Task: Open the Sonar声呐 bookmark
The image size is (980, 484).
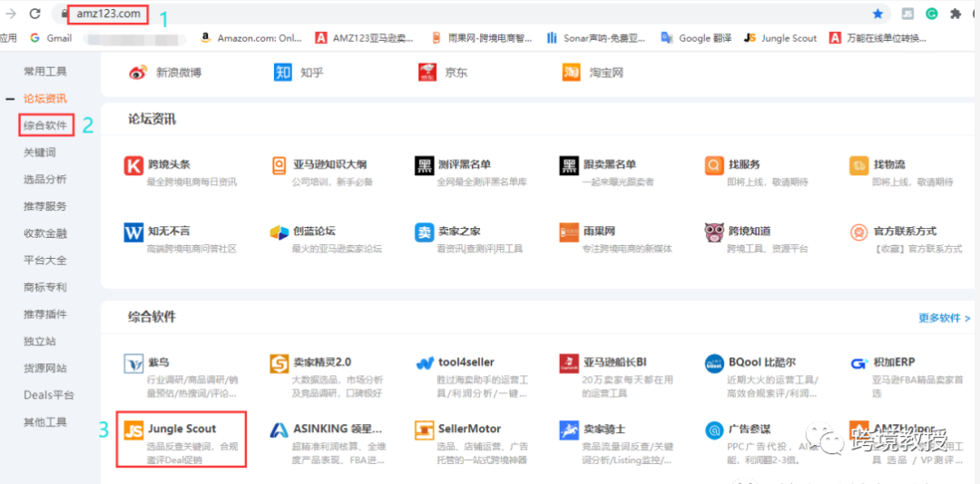Action: click(x=595, y=38)
